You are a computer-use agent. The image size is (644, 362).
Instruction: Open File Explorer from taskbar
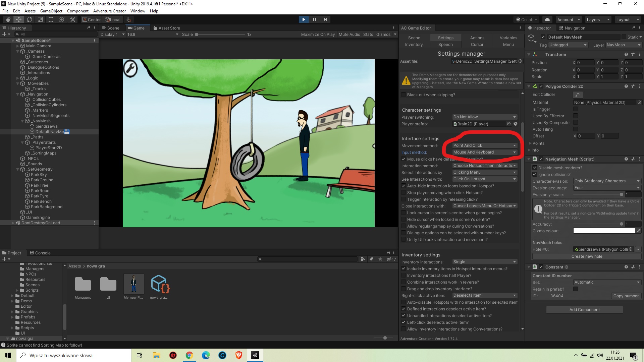[156, 355]
